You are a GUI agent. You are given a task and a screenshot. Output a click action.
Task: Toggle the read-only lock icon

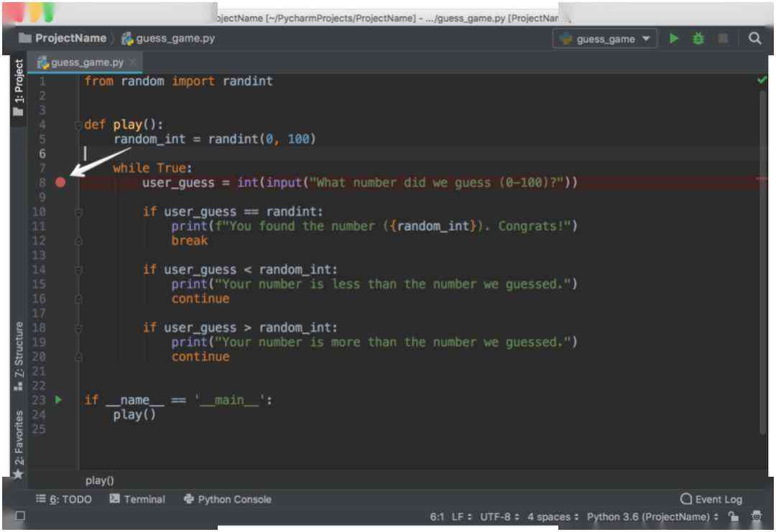coord(734,517)
